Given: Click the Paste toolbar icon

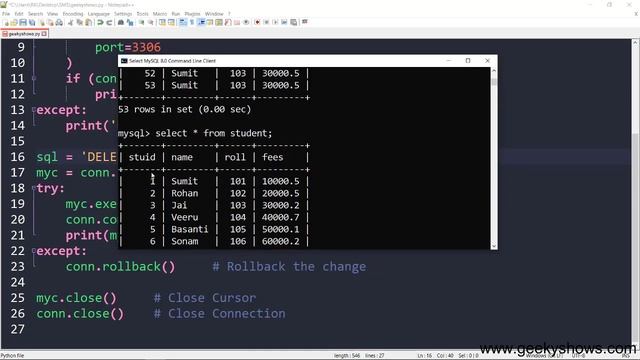Looking at the screenshot, I should click(88, 22).
